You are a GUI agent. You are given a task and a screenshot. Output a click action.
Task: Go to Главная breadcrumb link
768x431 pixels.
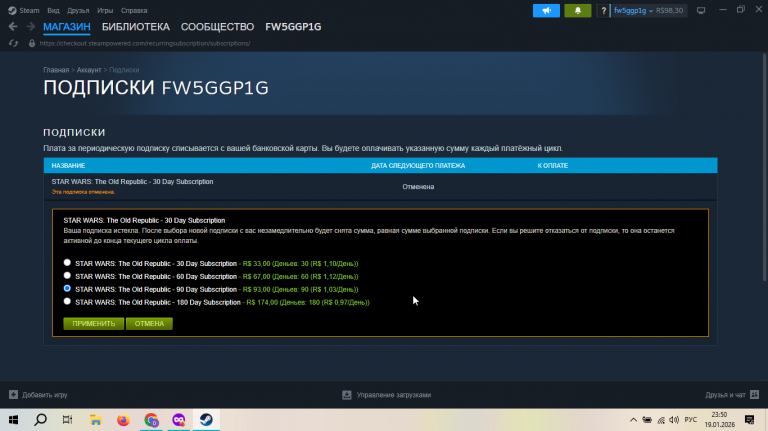[56, 70]
